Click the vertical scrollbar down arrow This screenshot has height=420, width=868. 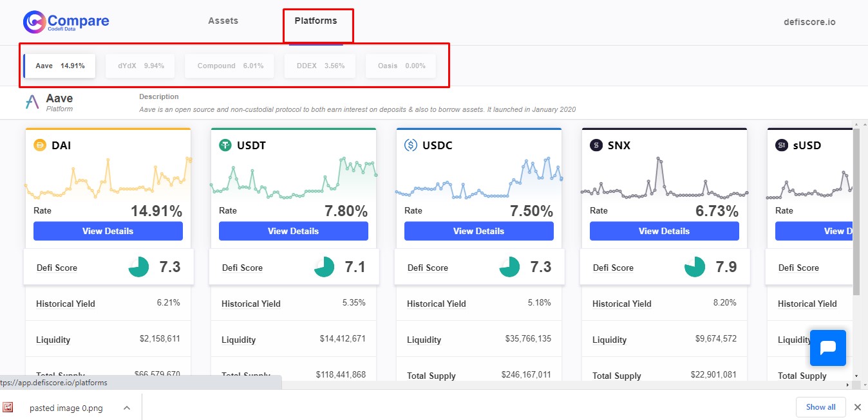click(x=856, y=376)
